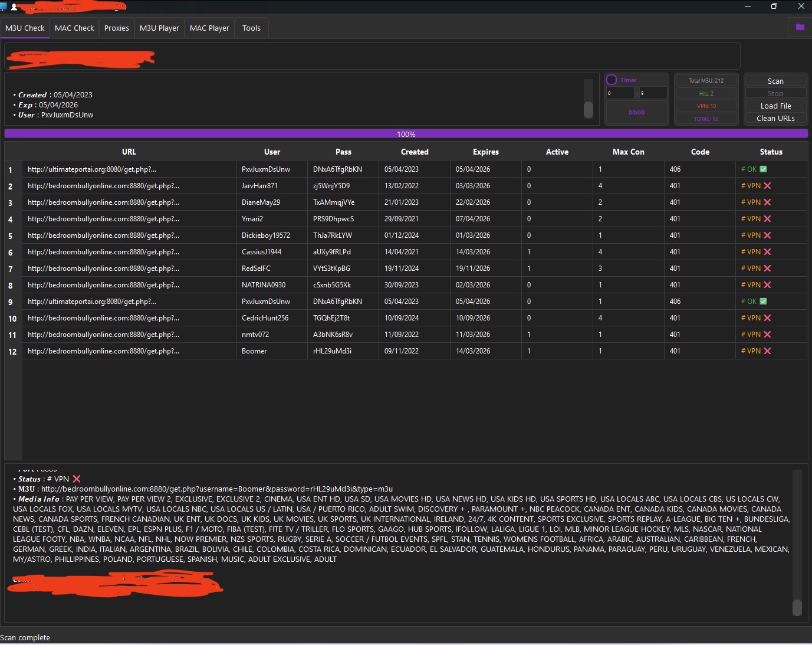Click the red X status icon in row 7

(x=767, y=269)
